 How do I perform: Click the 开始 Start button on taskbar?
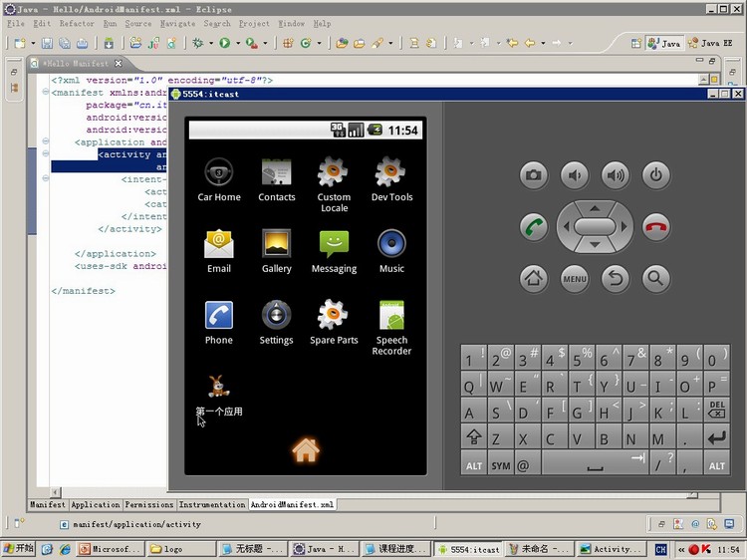[18, 549]
